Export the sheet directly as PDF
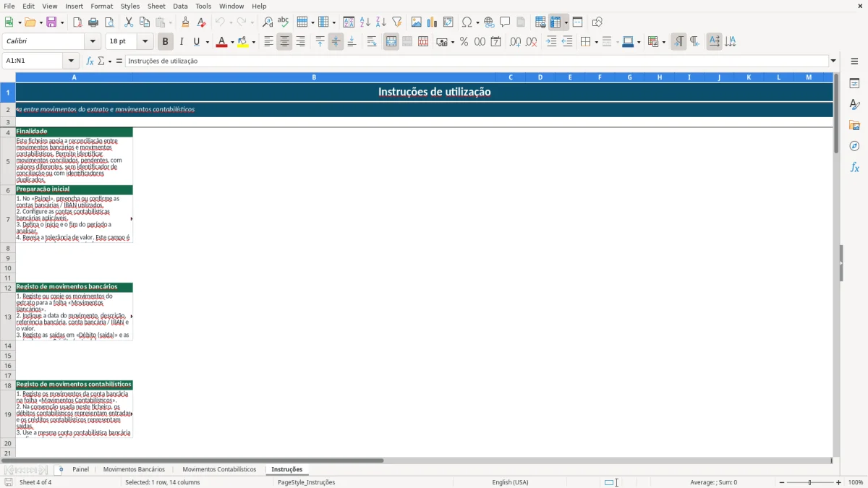Image resolution: width=868 pixels, height=488 pixels. [x=77, y=22]
